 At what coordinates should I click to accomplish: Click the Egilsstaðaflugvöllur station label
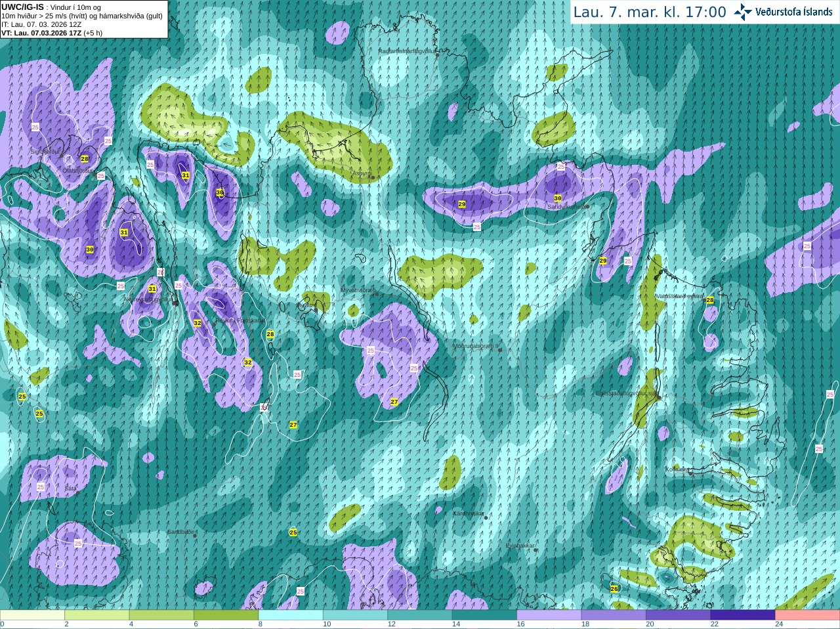[626, 393]
